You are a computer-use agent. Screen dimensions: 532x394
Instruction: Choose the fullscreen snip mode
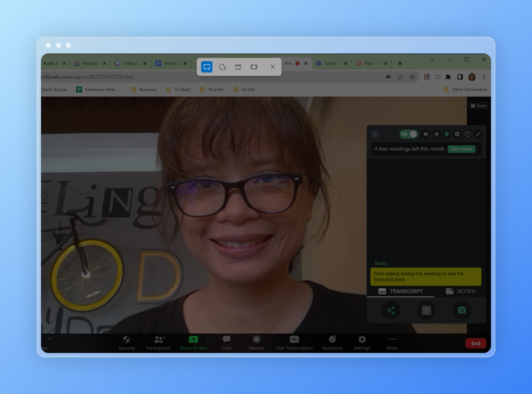pyautogui.click(x=254, y=67)
